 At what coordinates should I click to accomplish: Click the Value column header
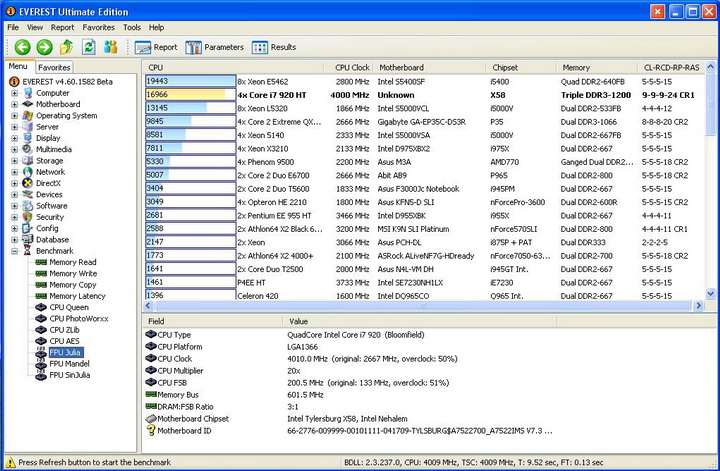420,321
